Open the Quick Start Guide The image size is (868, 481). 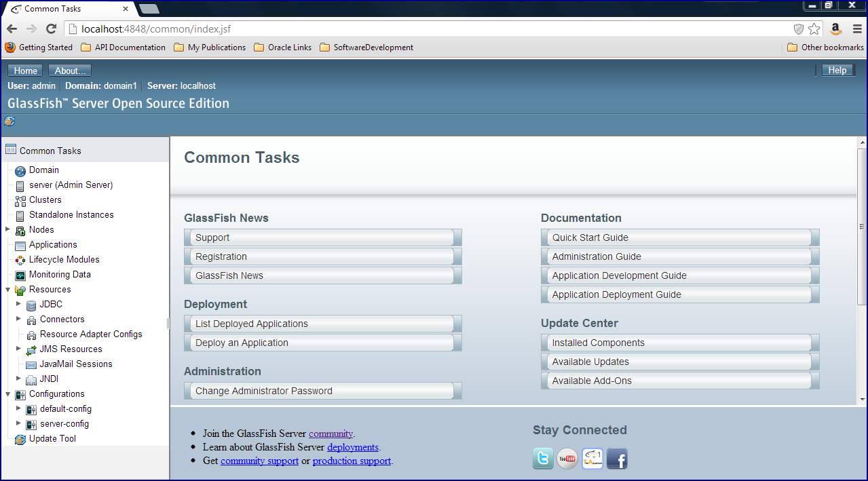click(x=680, y=237)
